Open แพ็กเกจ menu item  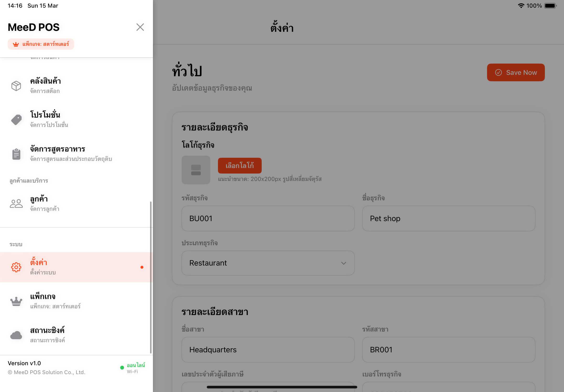point(76,301)
